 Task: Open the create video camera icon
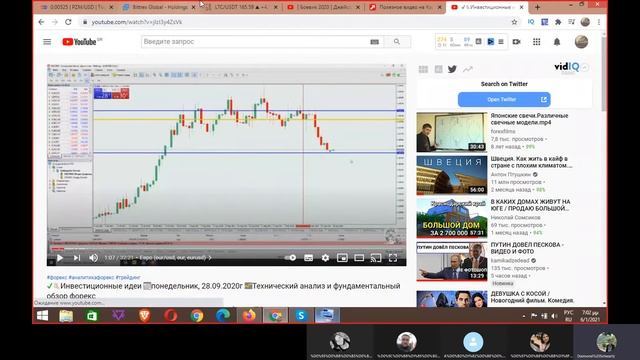pyautogui.click(x=516, y=42)
